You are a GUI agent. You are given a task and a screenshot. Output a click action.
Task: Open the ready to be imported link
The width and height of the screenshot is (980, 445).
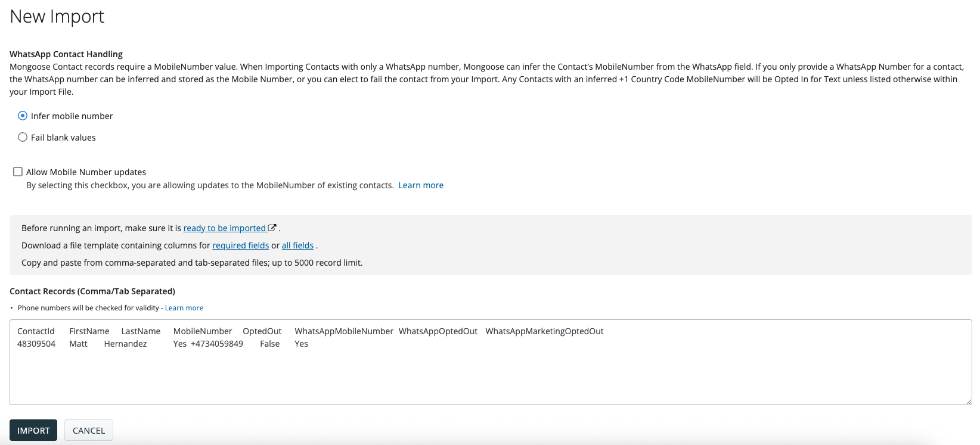click(x=225, y=228)
